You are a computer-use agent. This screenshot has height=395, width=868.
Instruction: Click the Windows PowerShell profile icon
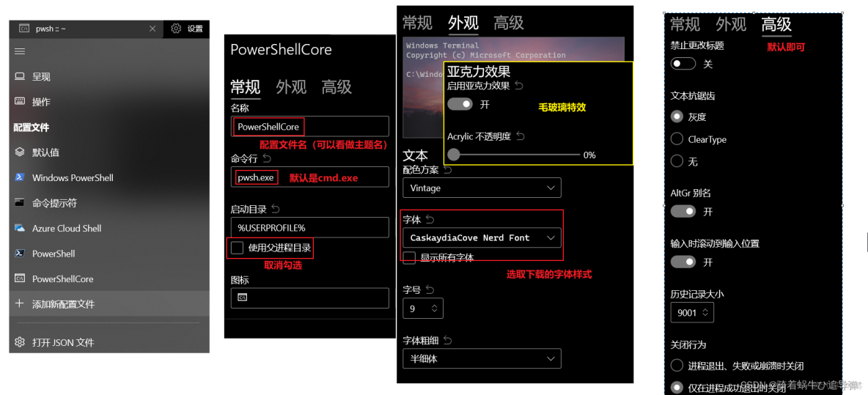point(20,177)
